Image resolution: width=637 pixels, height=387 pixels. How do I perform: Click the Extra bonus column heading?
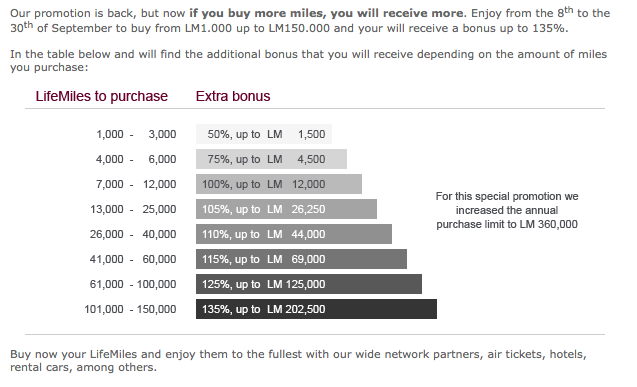233,96
